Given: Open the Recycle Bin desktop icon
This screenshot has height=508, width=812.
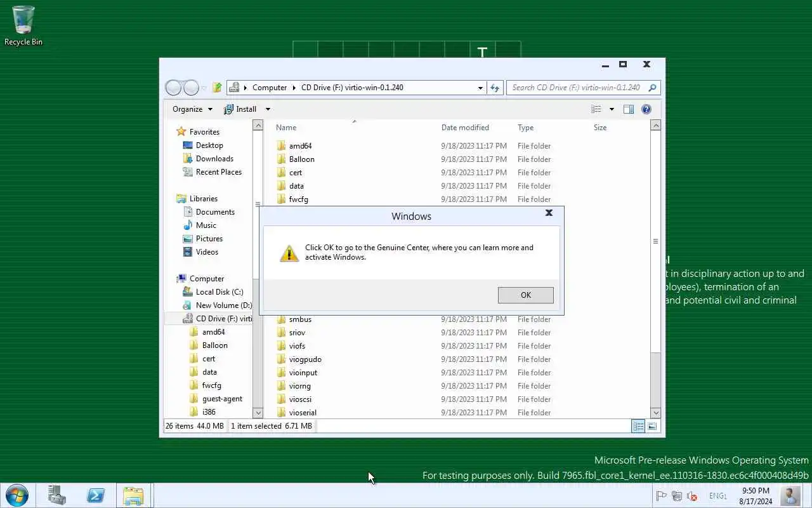Looking at the screenshot, I should 23,25.
